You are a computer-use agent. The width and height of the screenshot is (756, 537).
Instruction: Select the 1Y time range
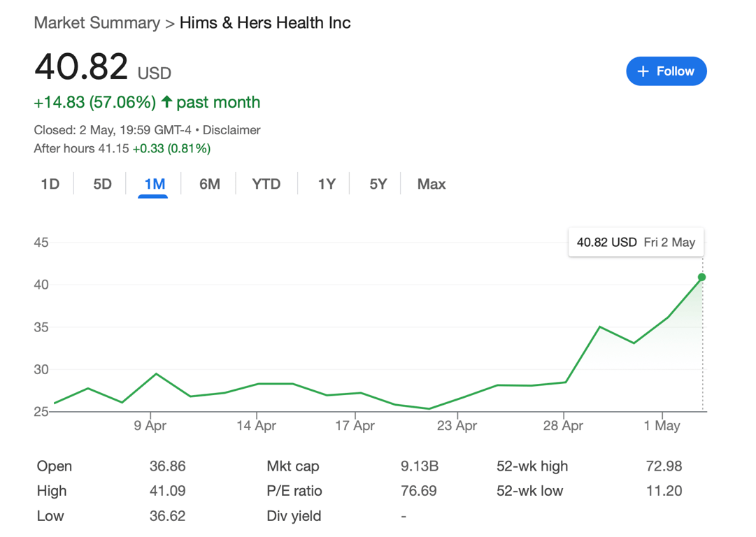[x=327, y=184]
